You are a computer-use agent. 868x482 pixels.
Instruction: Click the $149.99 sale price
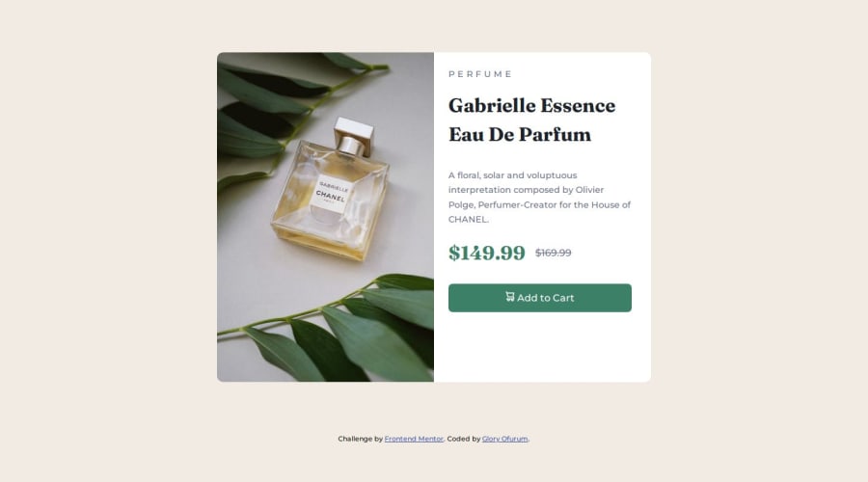tap(487, 253)
